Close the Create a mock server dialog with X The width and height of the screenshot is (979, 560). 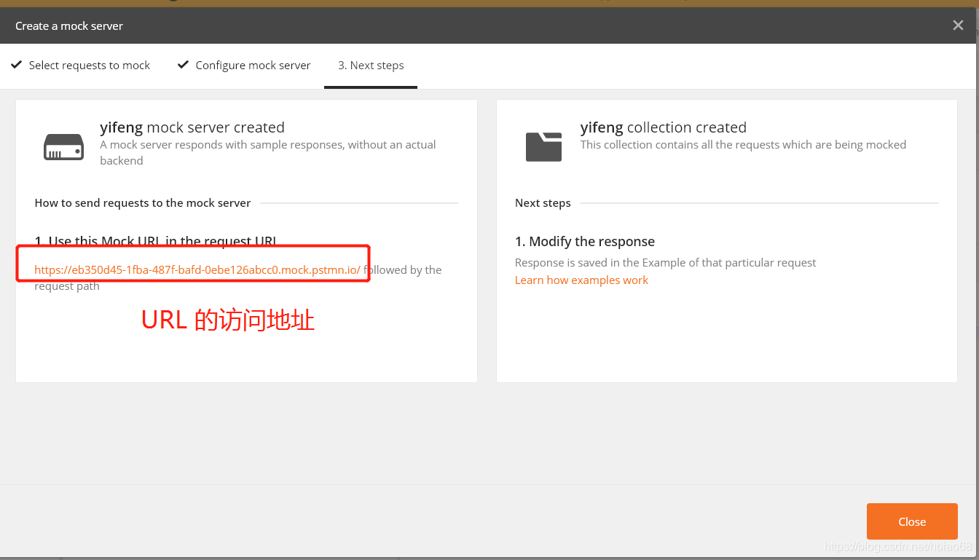click(958, 25)
